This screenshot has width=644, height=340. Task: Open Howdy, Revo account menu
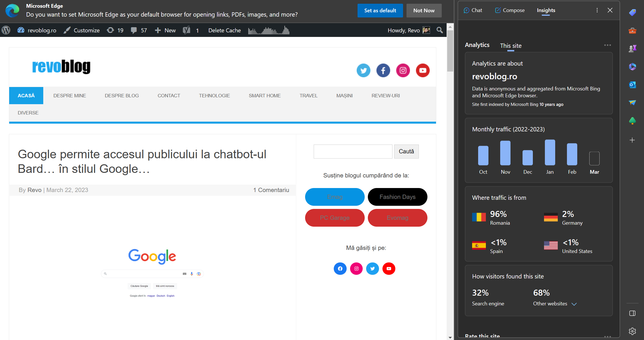tap(409, 30)
